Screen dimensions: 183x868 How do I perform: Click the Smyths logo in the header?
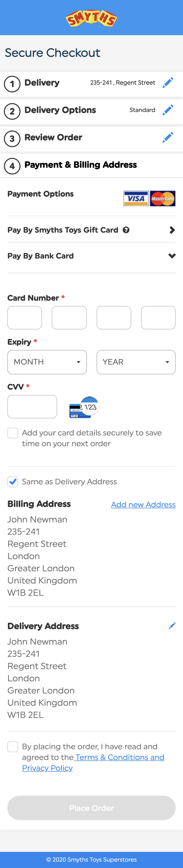pyautogui.click(x=91, y=18)
